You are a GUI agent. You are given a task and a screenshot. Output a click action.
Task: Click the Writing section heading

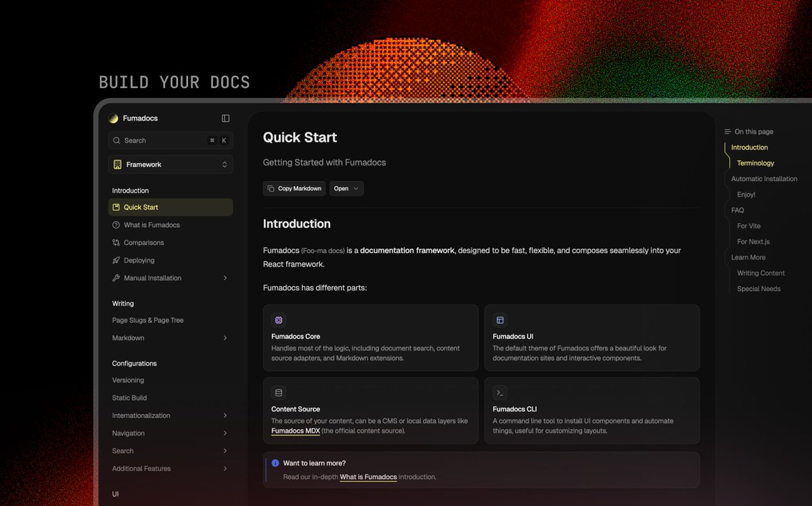click(x=123, y=304)
